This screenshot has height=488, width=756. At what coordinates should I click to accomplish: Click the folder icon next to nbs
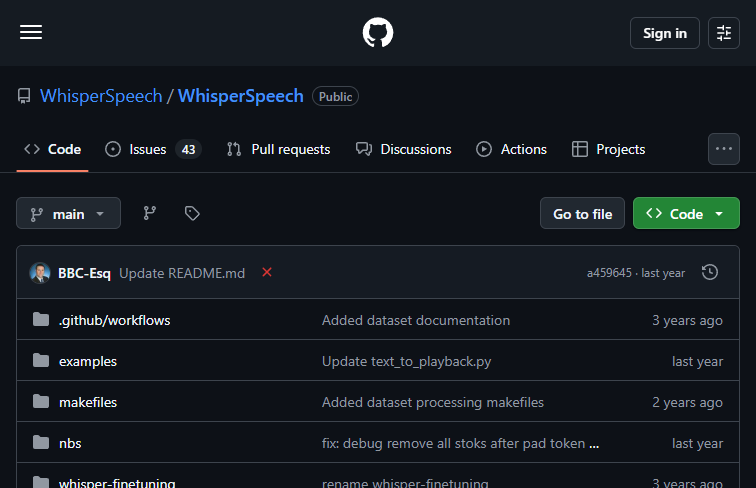pos(41,442)
